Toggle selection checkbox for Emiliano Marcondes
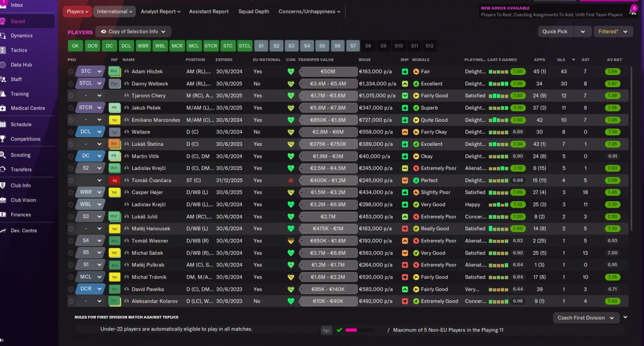644x346 pixels. coord(71,120)
